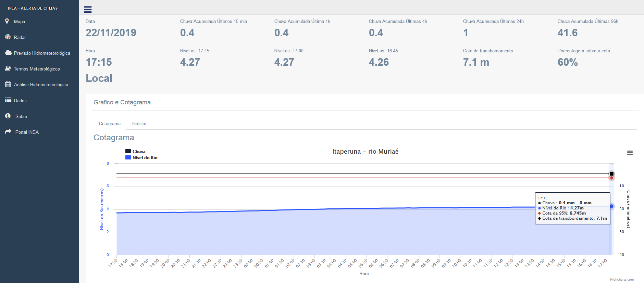Switch to the Gráfico tab
The height and width of the screenshot is (283, 644).
139,124
